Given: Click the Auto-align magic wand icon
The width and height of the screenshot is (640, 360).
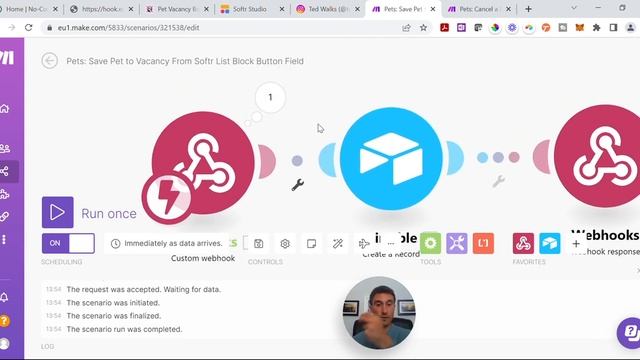Looking at the screenshot, I should tap(338, 244).
